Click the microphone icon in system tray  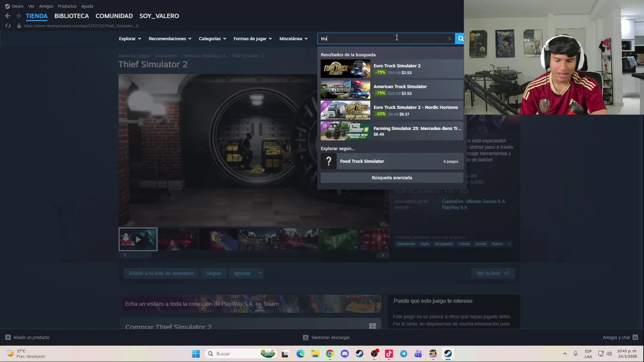coord(576,354)
